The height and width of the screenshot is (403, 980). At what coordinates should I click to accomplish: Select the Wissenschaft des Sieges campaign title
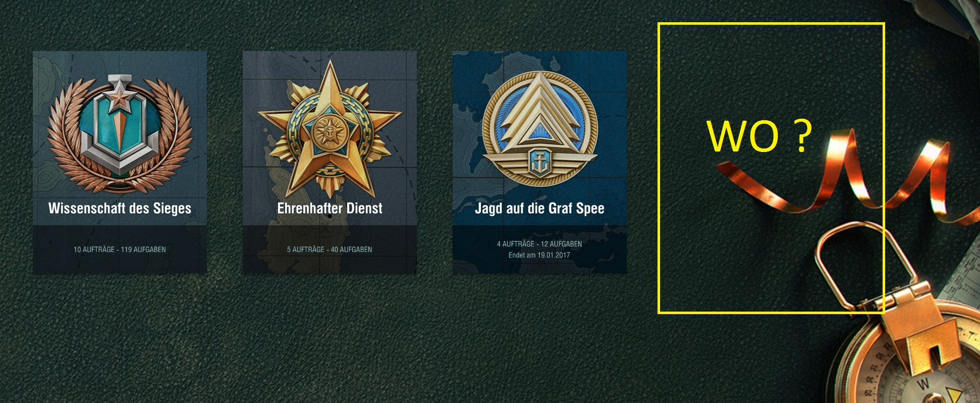pyautogui.click(x=120, y=208)
